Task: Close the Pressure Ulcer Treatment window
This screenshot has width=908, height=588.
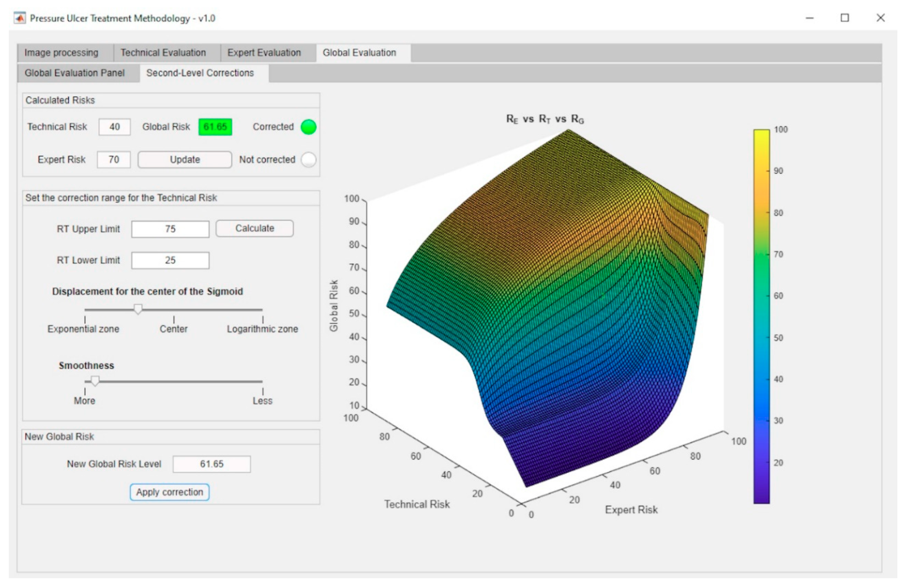Action: (x=880, y=18)
